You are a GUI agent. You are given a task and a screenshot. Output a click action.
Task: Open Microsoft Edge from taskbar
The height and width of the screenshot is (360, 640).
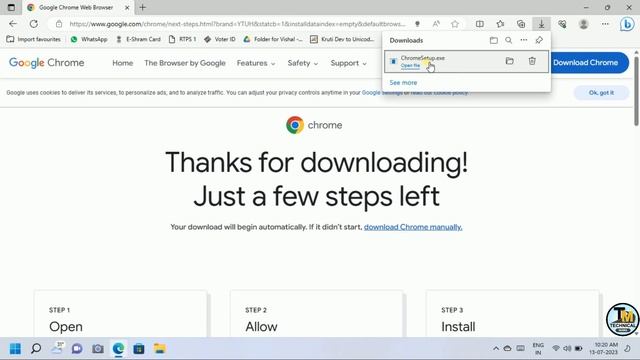coord(118,349)
